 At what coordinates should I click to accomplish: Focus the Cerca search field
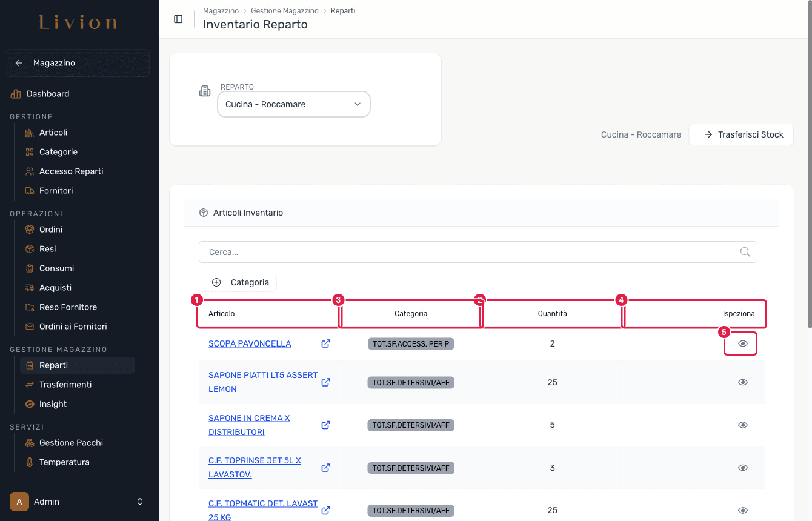click(x=478, y=252)
